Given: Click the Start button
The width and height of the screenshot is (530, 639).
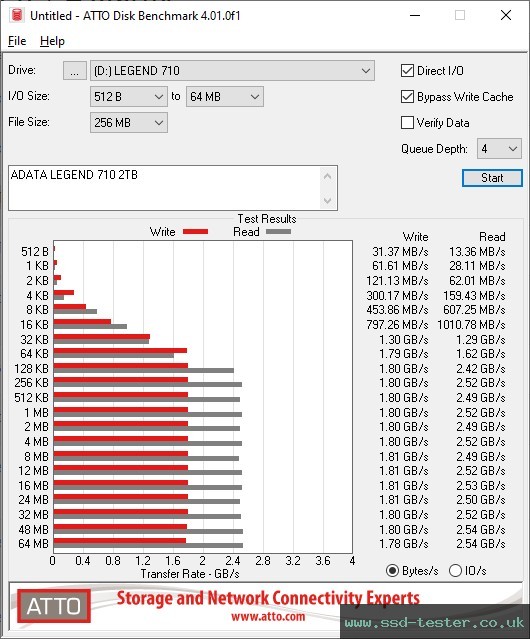Looking at the screenshot, I should [x=492, y=178].
